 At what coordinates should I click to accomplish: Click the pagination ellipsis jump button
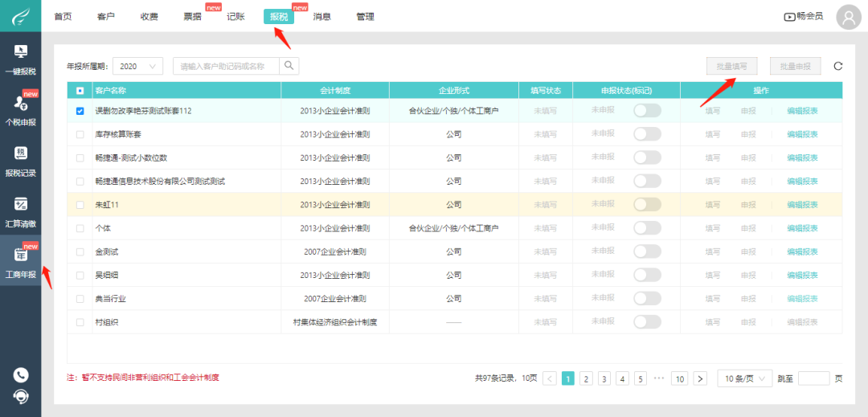coord(659,379)
